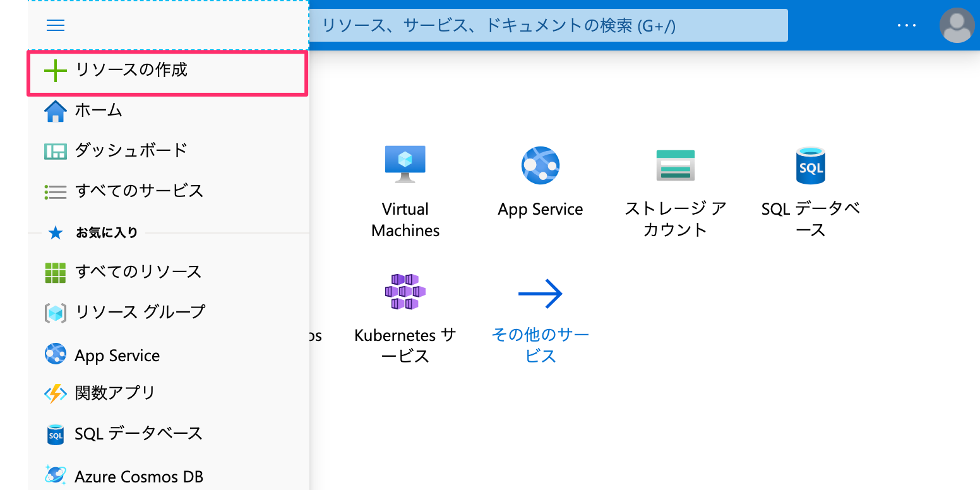
Task: Go to ホーム in sidebar
Action: [99, 111]
